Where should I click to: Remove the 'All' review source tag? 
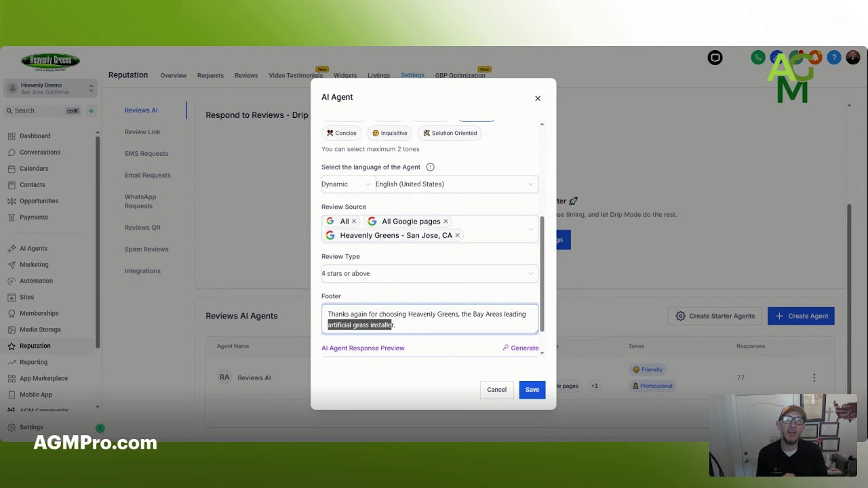(x=353, y=222)
